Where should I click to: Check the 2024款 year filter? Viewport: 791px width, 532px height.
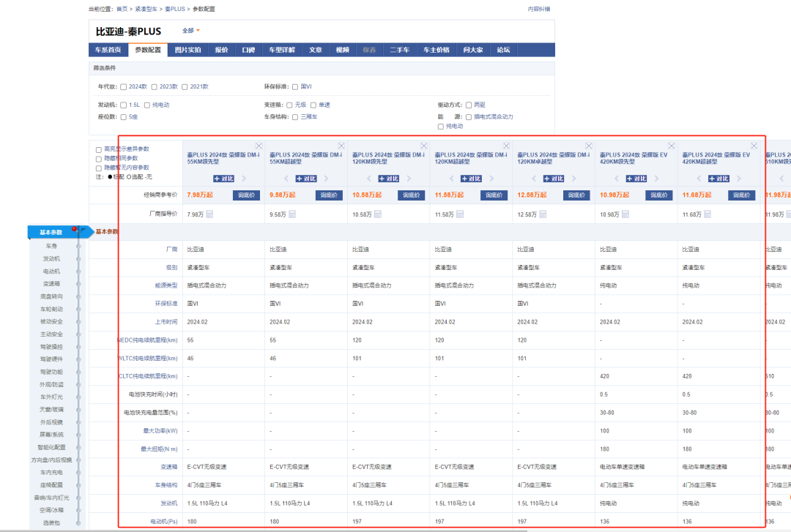(123, 87)
